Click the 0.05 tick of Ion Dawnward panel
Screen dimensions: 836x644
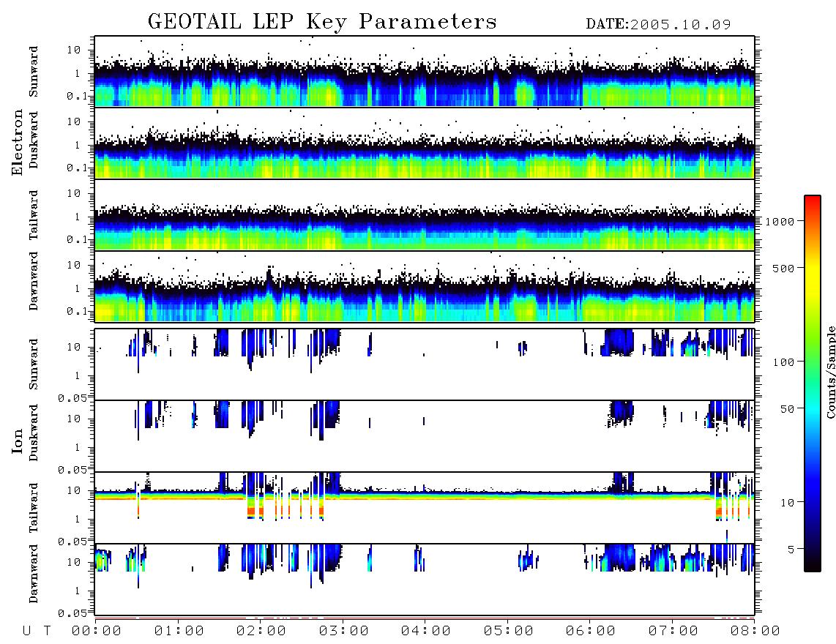point(72,613)
